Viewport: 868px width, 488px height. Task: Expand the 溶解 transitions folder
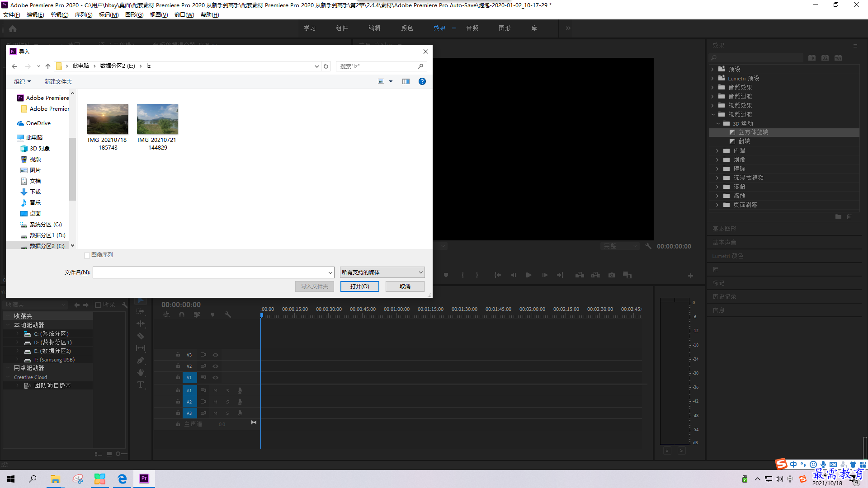[717, 187]
